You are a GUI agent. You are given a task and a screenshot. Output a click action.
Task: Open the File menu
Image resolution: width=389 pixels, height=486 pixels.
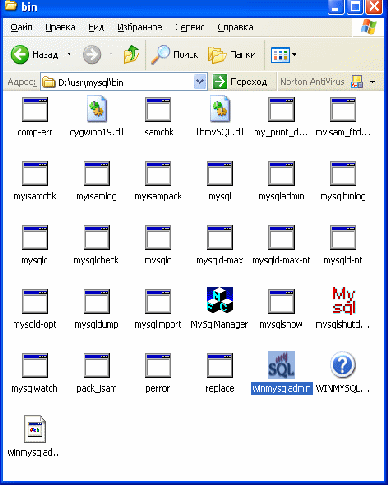pyautogui.click(x=21, y=27)
